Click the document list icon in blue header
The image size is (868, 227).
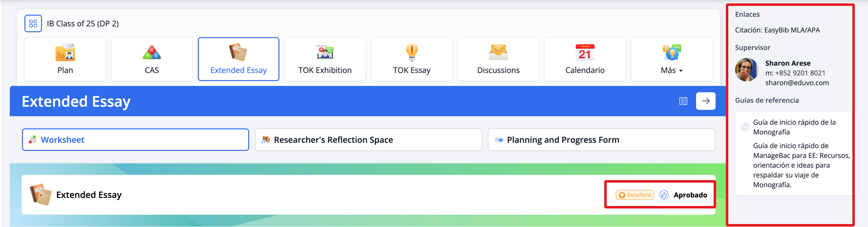click(683, 101)
